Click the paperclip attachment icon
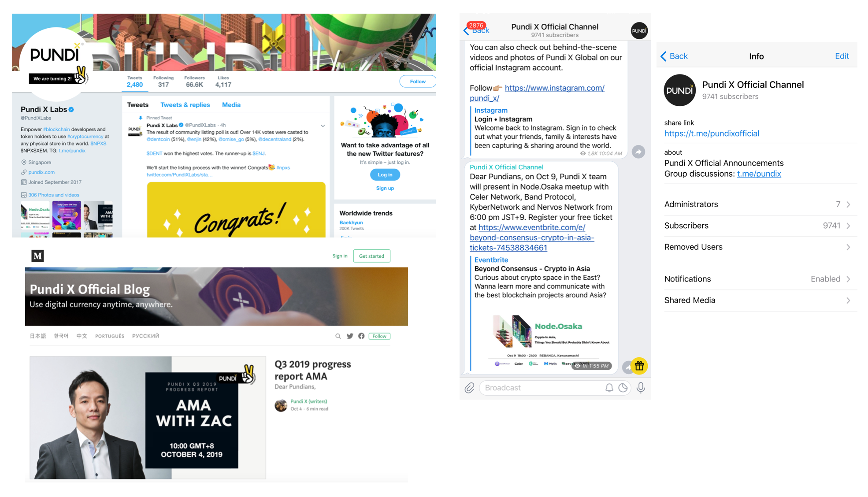This screenshot has width=868, height=497. (469, 388)
